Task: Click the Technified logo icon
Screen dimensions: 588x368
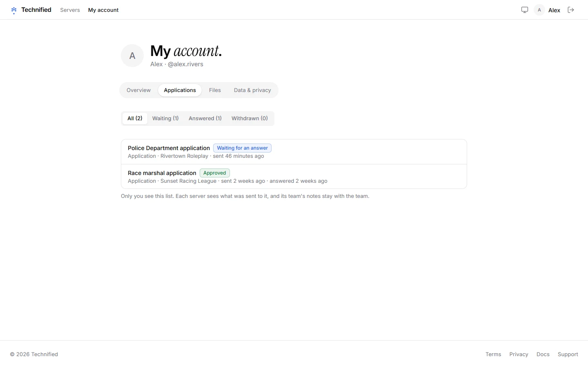Action: tap(14, 10)
